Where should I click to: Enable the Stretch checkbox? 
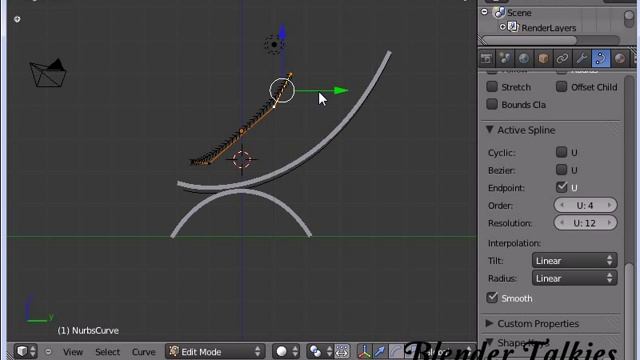(492, 87)
